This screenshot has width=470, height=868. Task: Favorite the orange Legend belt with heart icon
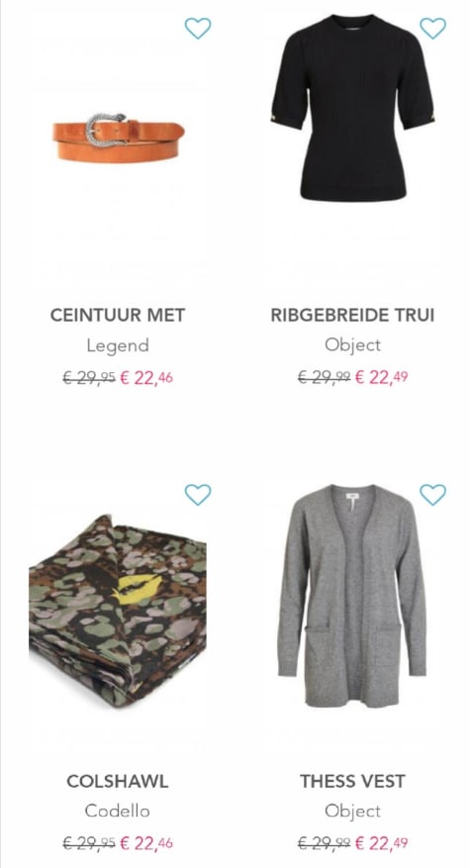(x=198, y=29)
